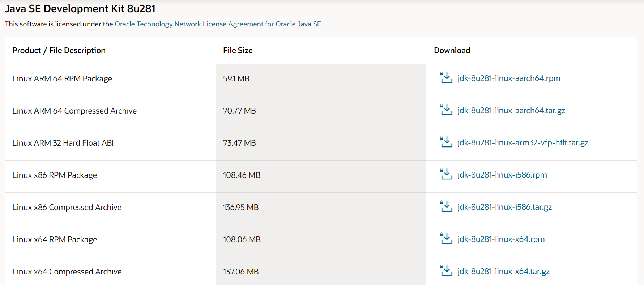The height and width of the screenshot is (286, 644).
Task: Click the 'Product / File Description' column header
Action: 59,51
